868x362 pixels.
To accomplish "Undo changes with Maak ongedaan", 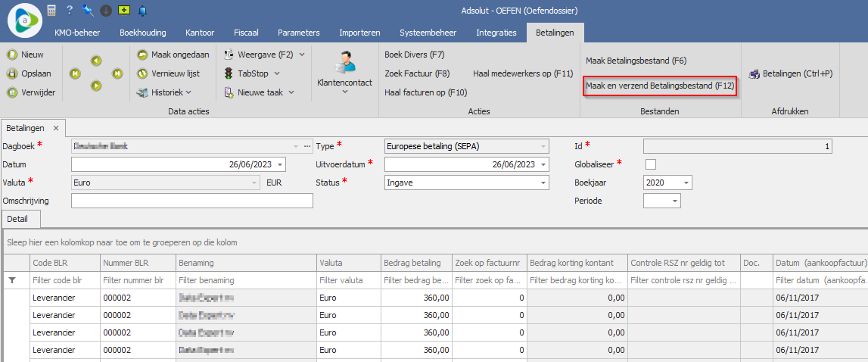I will click(173, 55).
